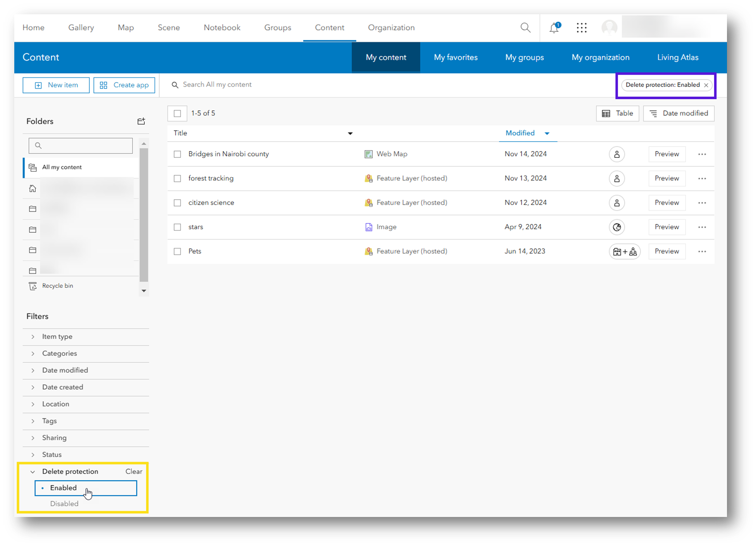Click the notification bell icon
Viewport: 756px width, 546px height.
pyautogui.click(x=553, y=28)
